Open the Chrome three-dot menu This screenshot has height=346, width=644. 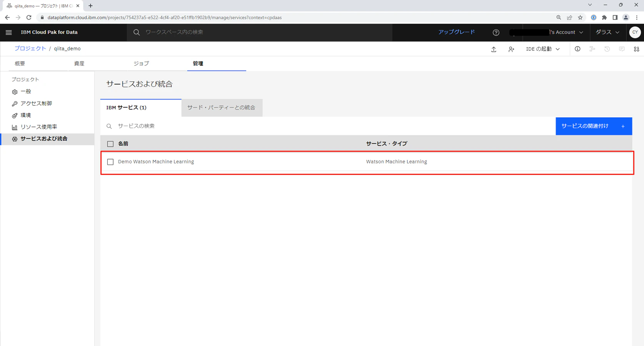coord(637,17)
